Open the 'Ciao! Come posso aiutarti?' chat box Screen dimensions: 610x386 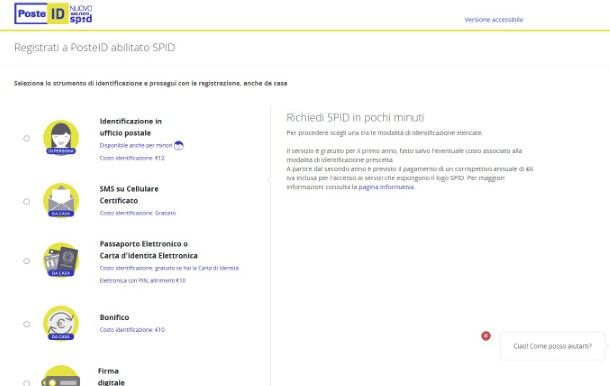point(552,346)
